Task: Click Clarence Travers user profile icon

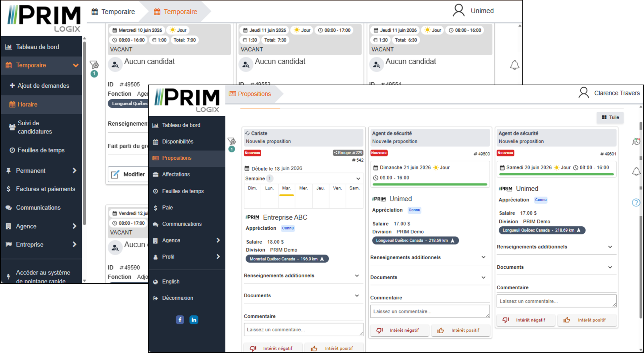Action: coord(584,93)
